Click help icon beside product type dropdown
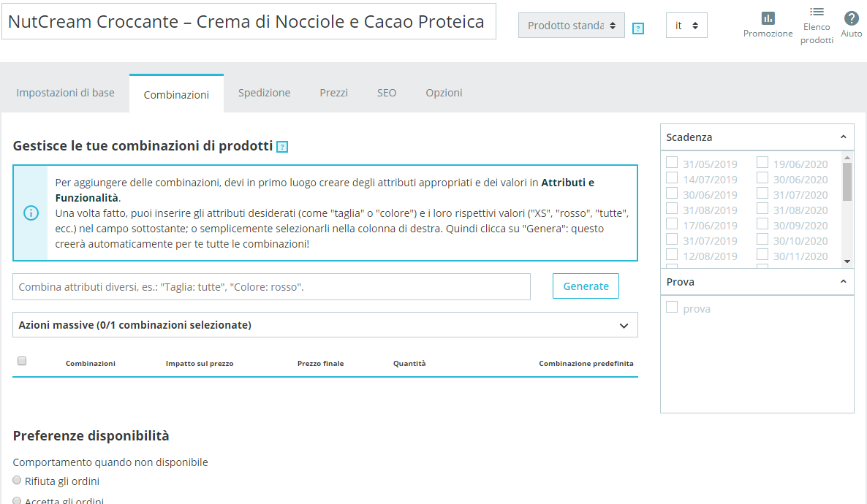867x504 pixels. point(637,28)
